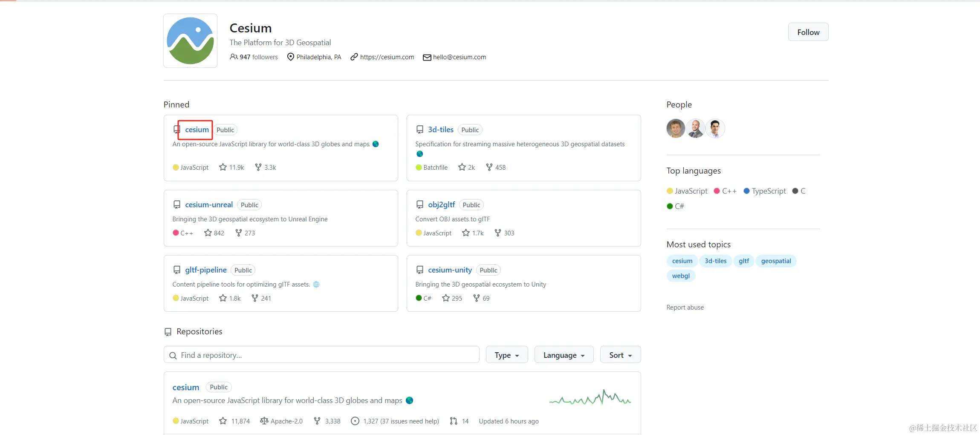
Task: Open the obj2gltf repository
Action: 442,205
